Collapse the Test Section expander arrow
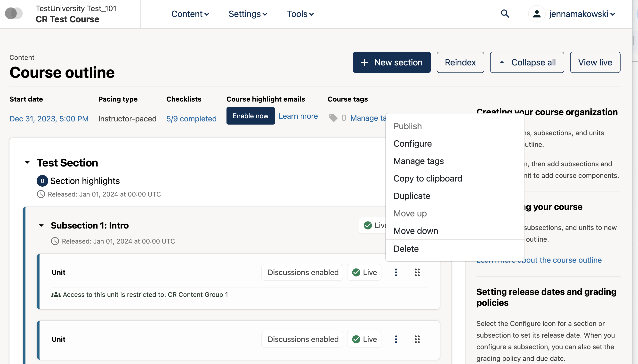Image resolution: width=638 pixels, height=364 pixels. click(x=27, y=163)
